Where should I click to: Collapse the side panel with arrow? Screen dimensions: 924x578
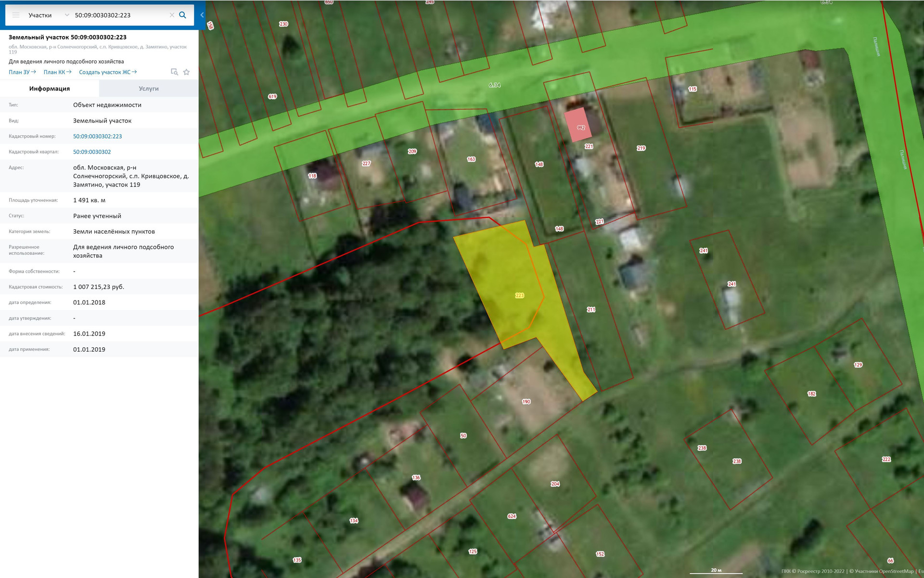click(x=202, y=15)
